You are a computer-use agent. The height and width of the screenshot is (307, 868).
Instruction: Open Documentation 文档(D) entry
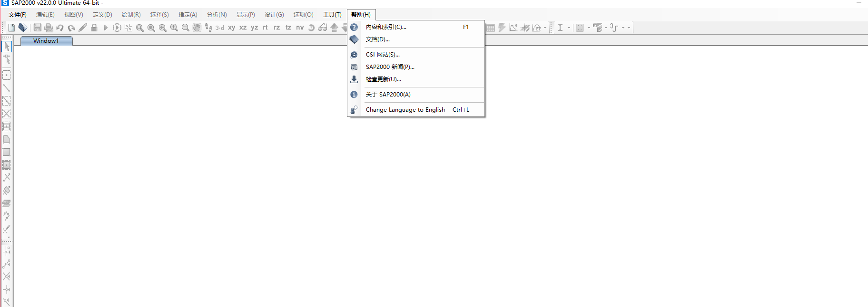[x=416, y=39]
